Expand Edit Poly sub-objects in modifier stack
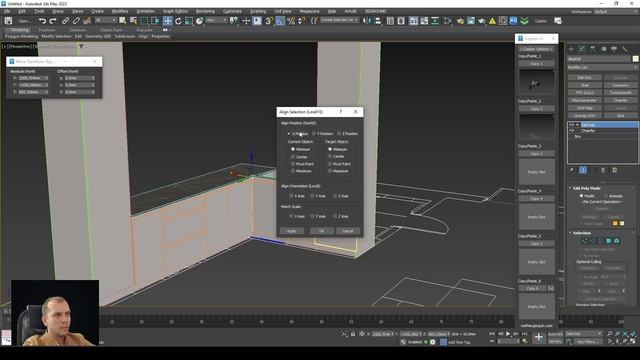The width and height of the screenshot is (640, 360). pos(577,125)
